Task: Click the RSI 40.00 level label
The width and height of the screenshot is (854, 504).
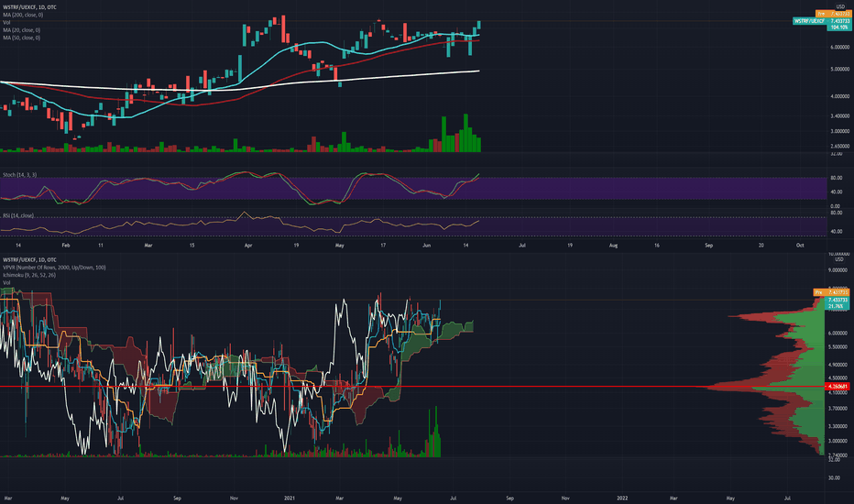Action: coord(836,232)
